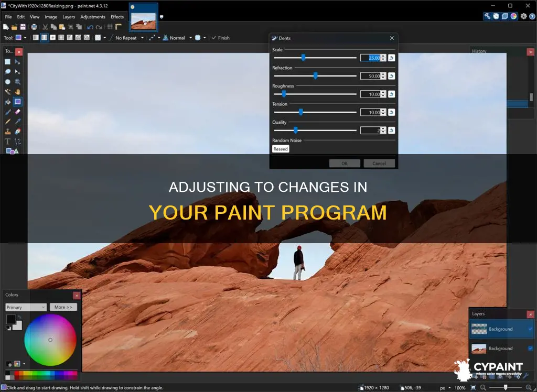Open the antialiasing mode dropdown
The image size is (537, 392).
[154, 38]
